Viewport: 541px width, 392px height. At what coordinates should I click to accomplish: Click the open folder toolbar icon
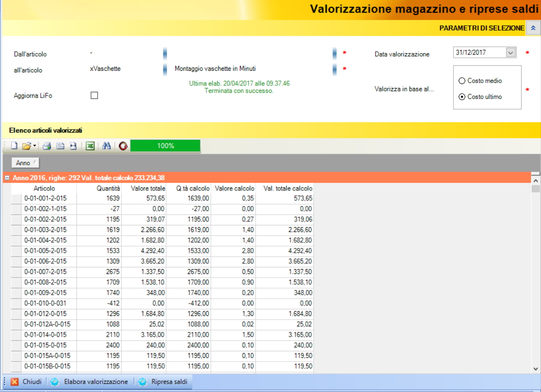(27, 146)
